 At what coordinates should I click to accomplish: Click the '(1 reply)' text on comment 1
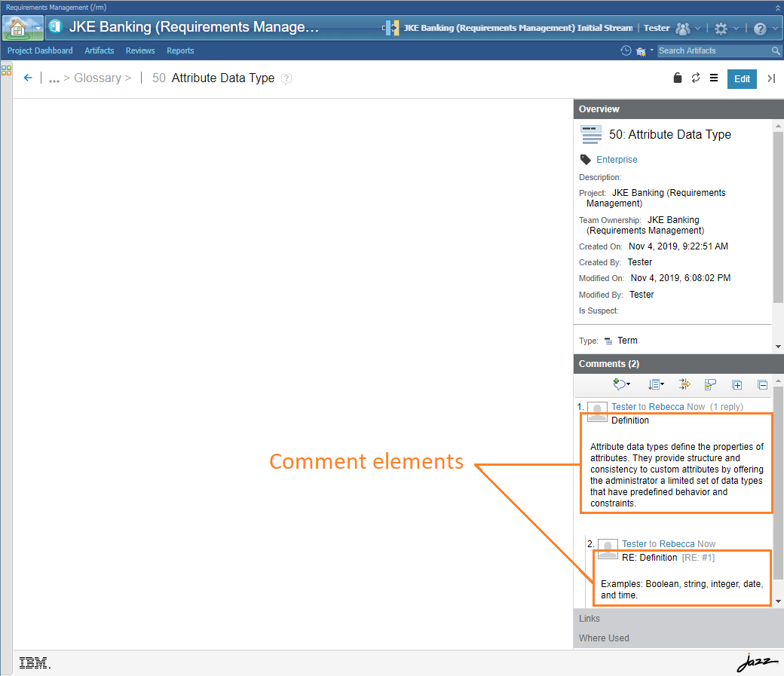pos(727,407)
